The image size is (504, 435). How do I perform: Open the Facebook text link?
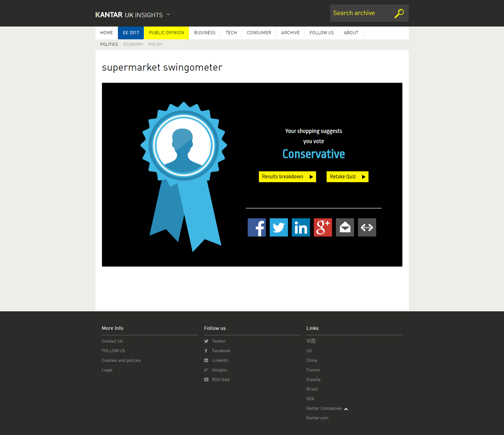coord(221,351)
